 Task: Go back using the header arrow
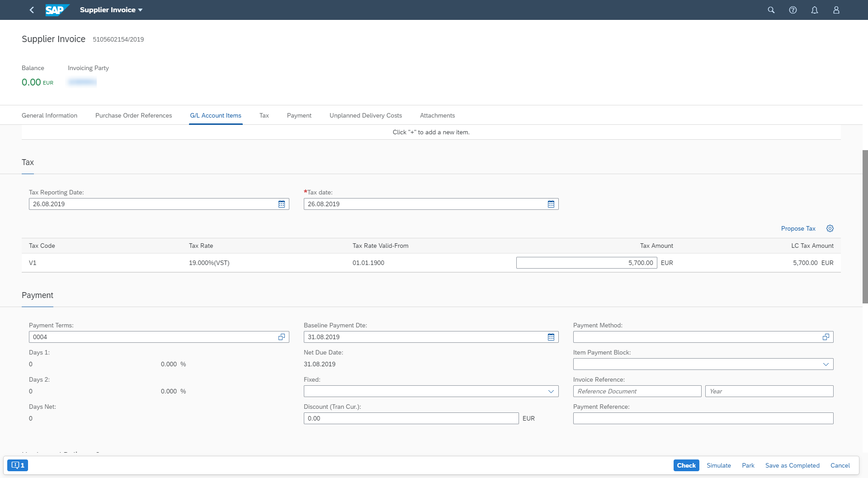pos(32,10)
